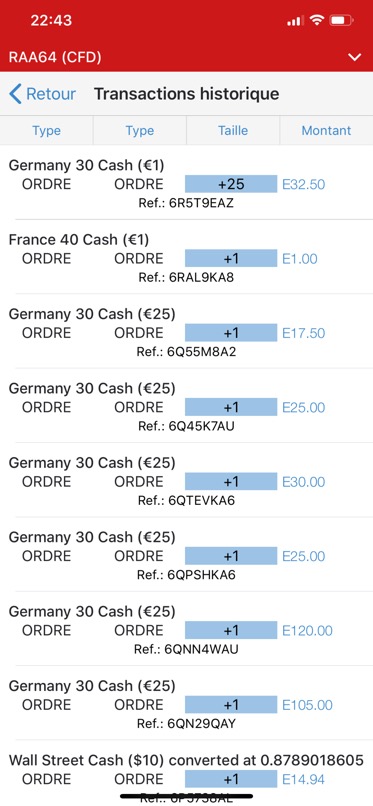Screen dimensions: 373x806
Task: Tap the back chevron icon beside Retour
Action: [15, 94]
